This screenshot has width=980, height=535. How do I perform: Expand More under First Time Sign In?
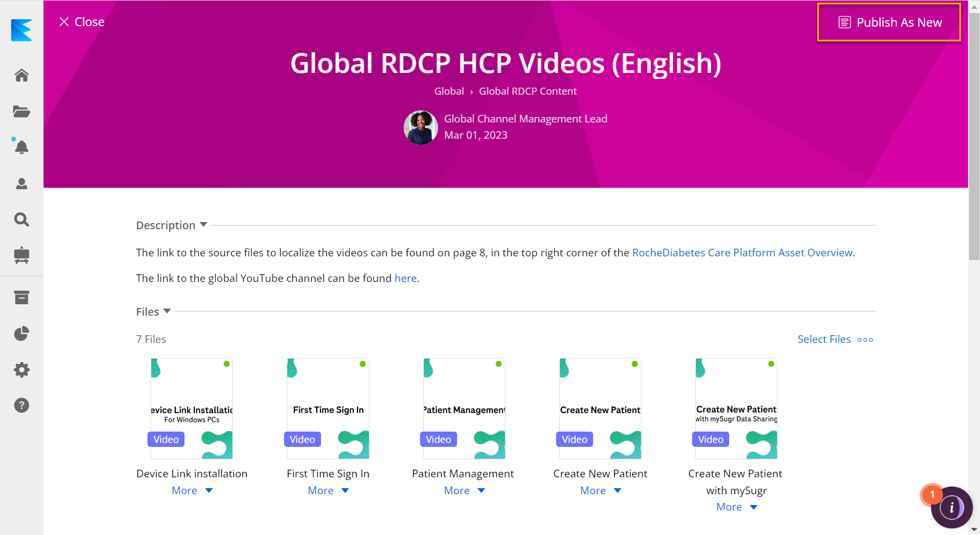point(328,490)
